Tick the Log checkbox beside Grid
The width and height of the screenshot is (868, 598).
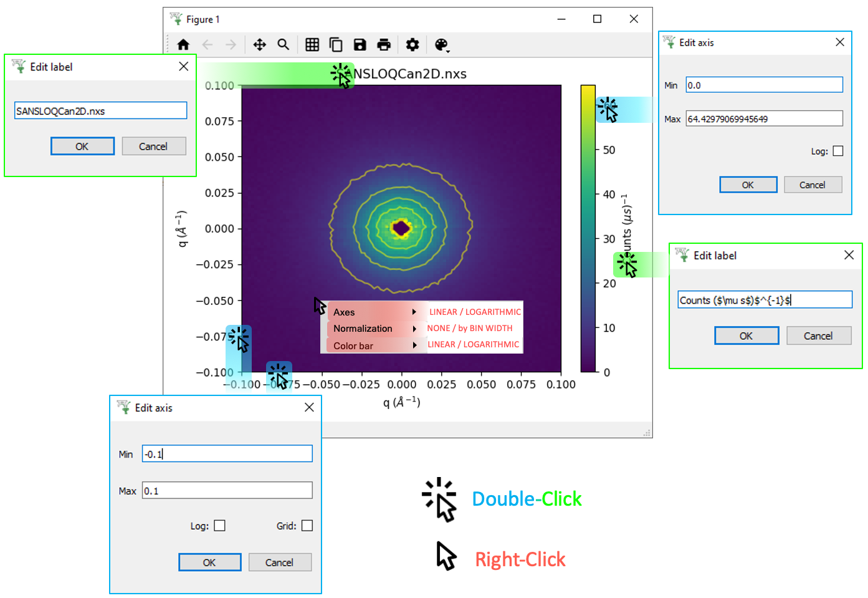click(219, 526)
